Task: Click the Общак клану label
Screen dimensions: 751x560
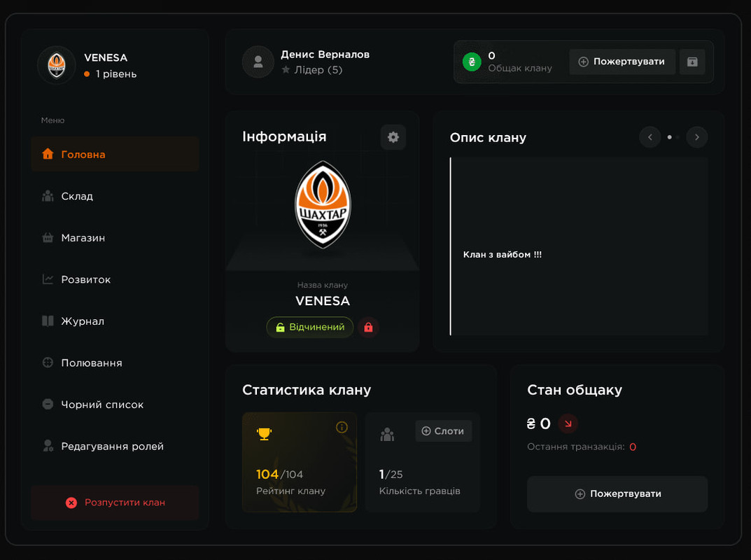Action: point(520,69)
